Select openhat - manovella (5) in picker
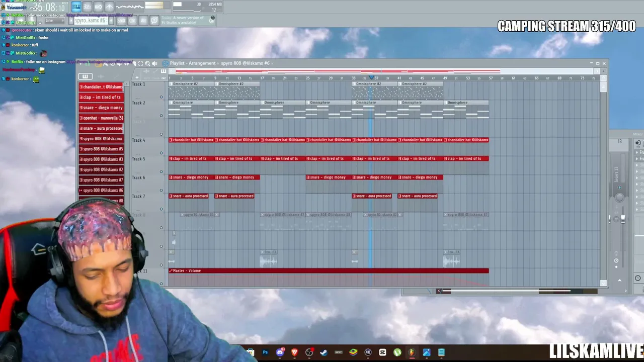This screenshot has width=644, height=362. click(101, 118)
